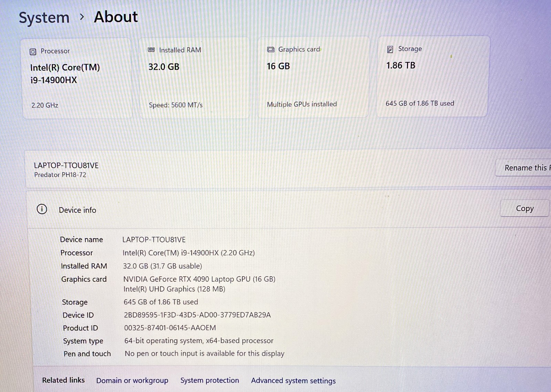
Task: Open System protection link
Action: click(210, 380)
